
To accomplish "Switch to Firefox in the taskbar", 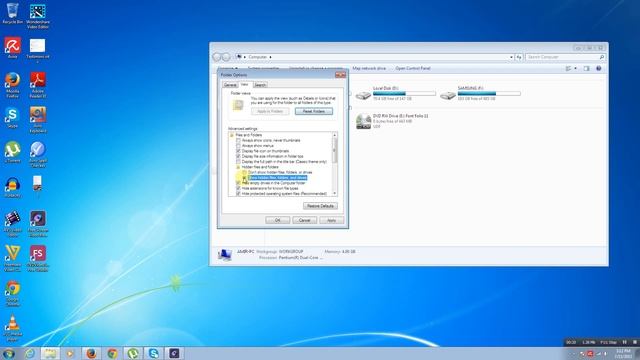I will click(91, 353).
